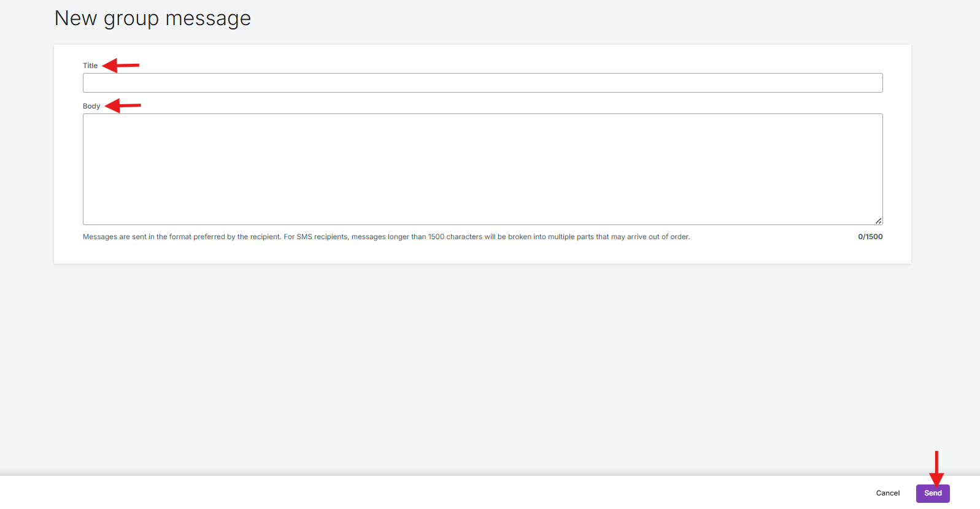Click the red arrow above Send

[936, 469]
